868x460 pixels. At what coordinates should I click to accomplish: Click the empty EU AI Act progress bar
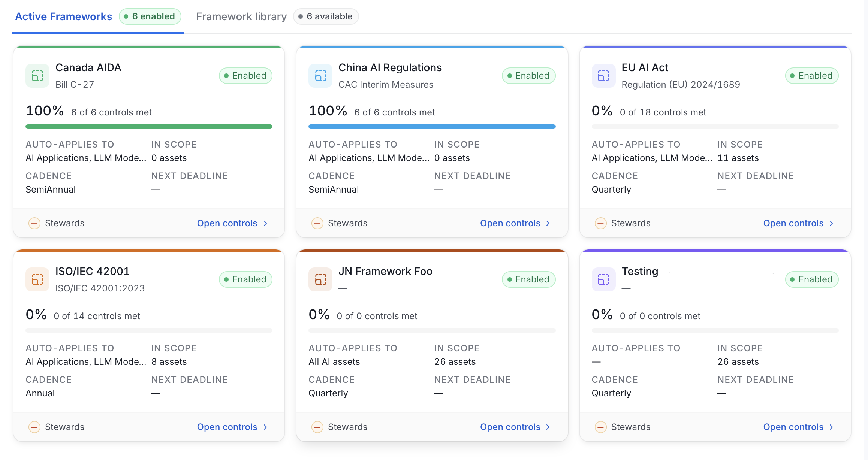[715, 127]
